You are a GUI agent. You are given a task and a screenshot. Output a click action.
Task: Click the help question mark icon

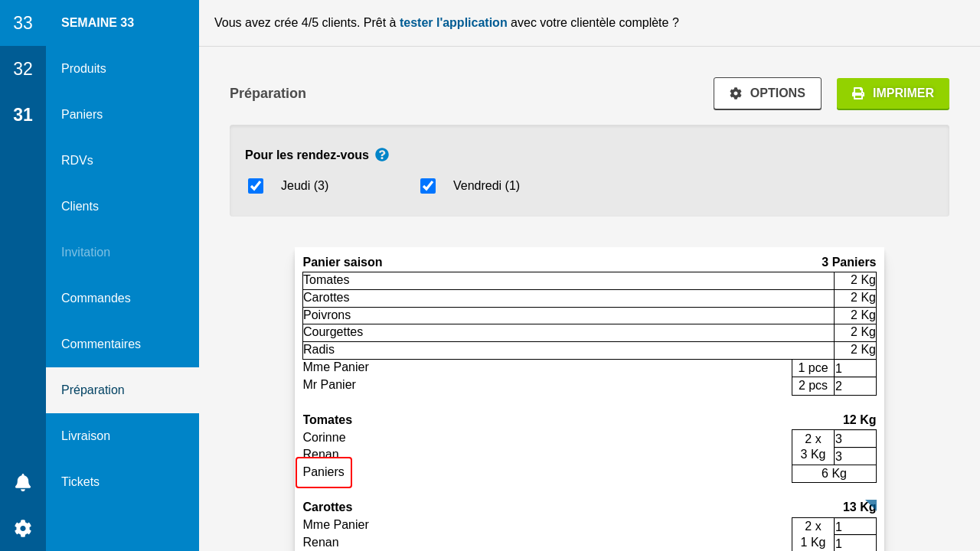382,155
